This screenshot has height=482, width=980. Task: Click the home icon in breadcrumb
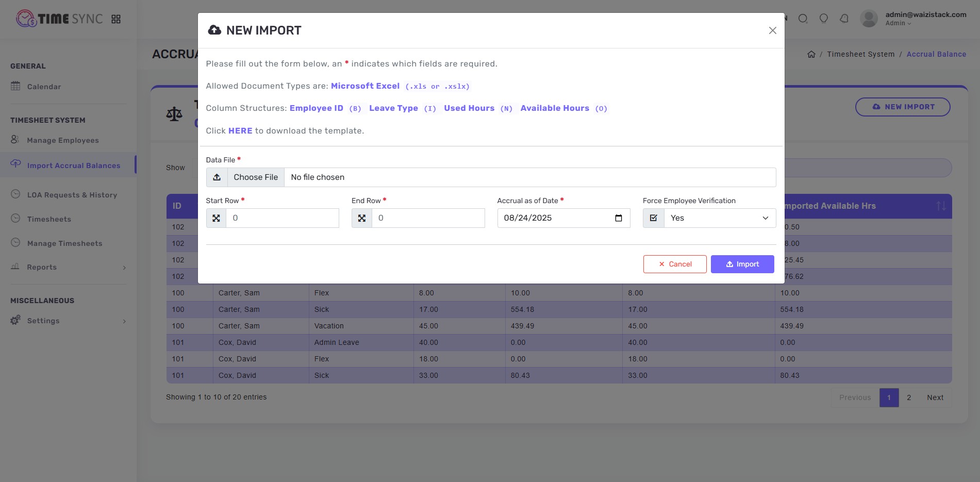click(x=811, y=54)
